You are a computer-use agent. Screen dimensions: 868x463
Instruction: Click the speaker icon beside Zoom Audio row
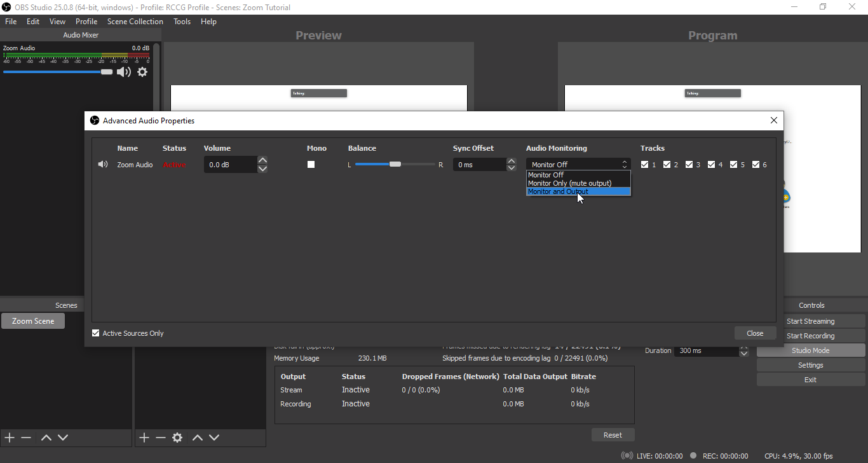103,165
